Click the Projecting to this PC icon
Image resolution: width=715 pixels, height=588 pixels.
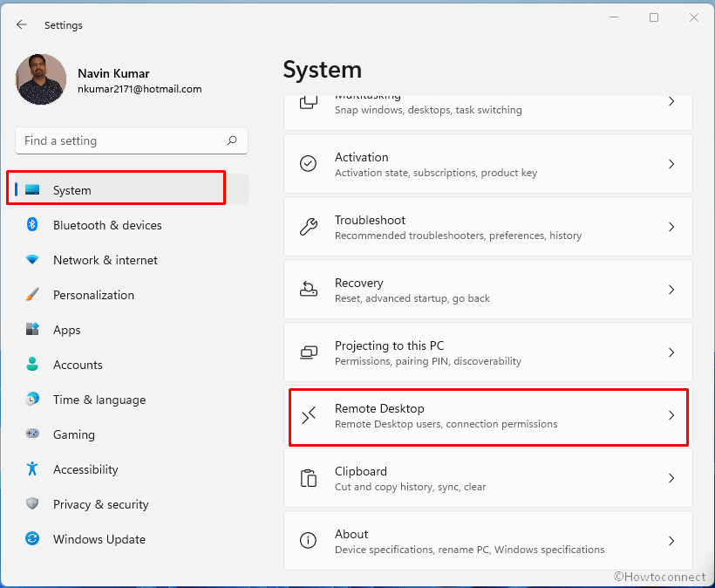(309, 352)
